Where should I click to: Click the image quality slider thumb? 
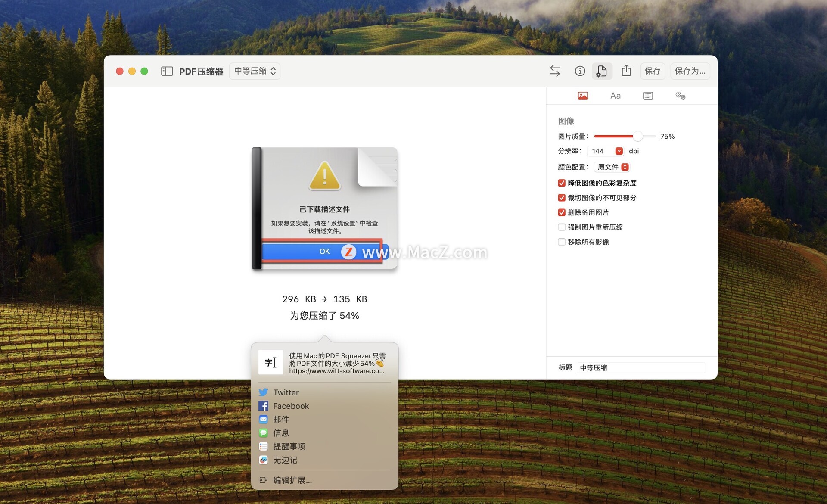click(x=638, y=136)
